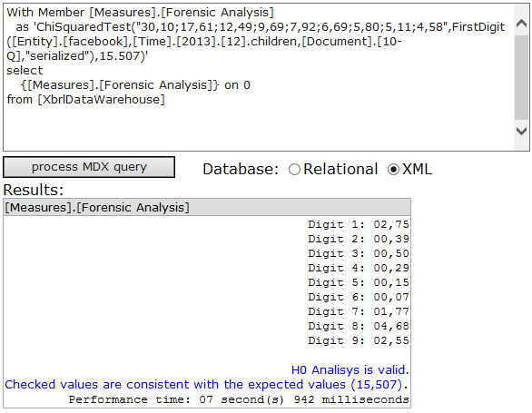Click the process MDX query button
Screen dimensions: 532x413
coord(89,167)
